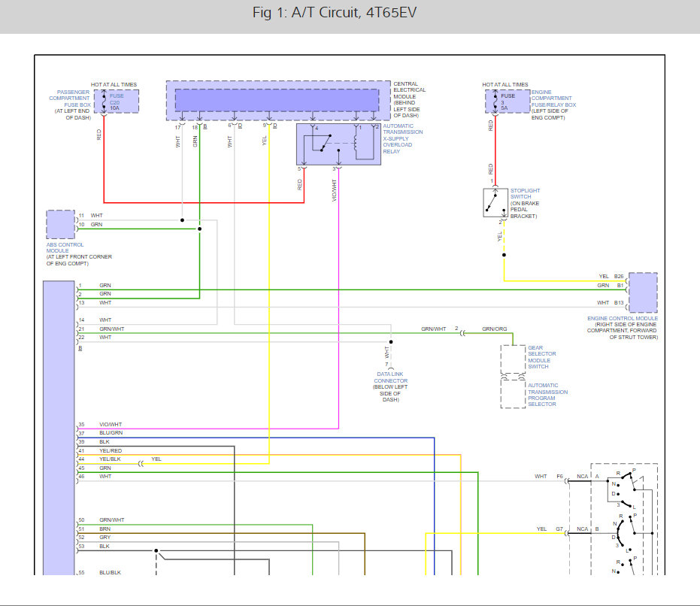Click the gear position switch B symbol
Image resolution: width=700 pixels, height=606 pixels.
point(626,534)
